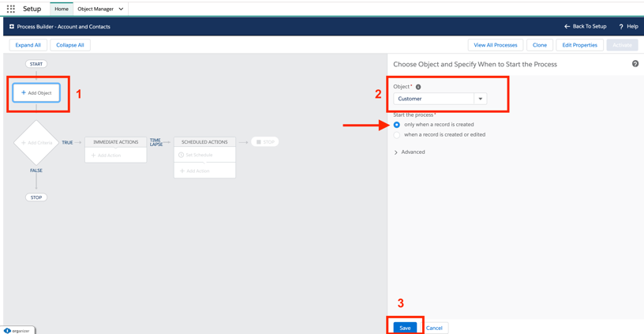Click the Expand All button
The image size is (644, 334).
[28, 45]
